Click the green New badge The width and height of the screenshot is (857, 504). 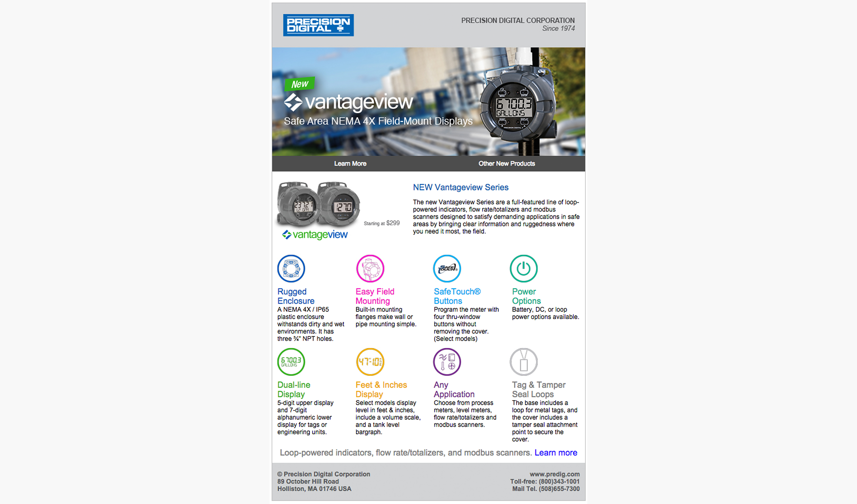tap(300, 84)
